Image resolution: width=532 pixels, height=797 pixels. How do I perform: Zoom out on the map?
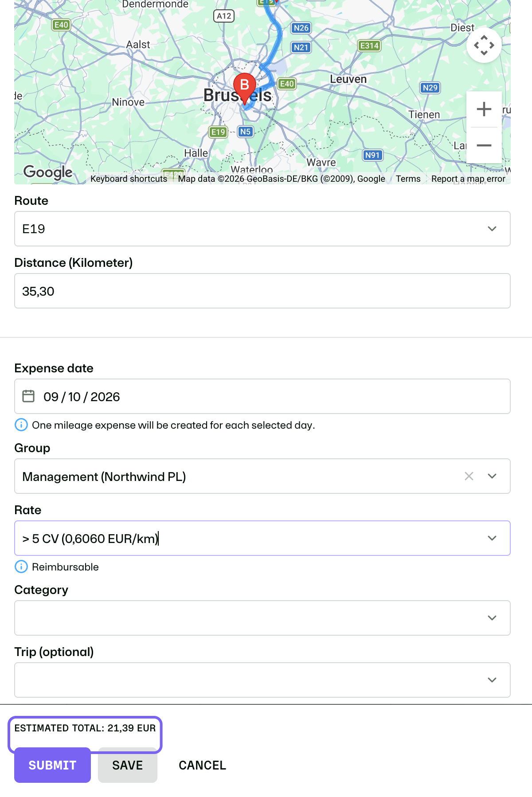[484, 145]
